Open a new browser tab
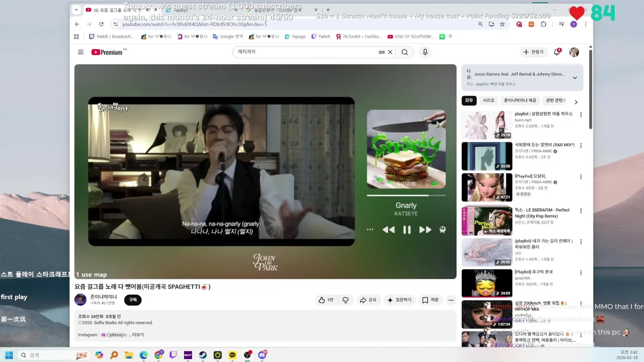Image resolution: width=644 pixels, height=362 pixels. (x=328, y=10)
